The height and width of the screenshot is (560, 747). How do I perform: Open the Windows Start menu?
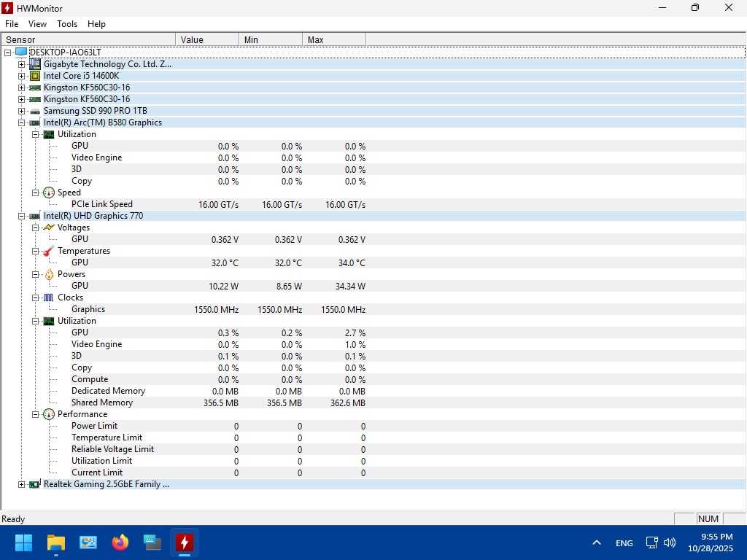click(23, 542)
